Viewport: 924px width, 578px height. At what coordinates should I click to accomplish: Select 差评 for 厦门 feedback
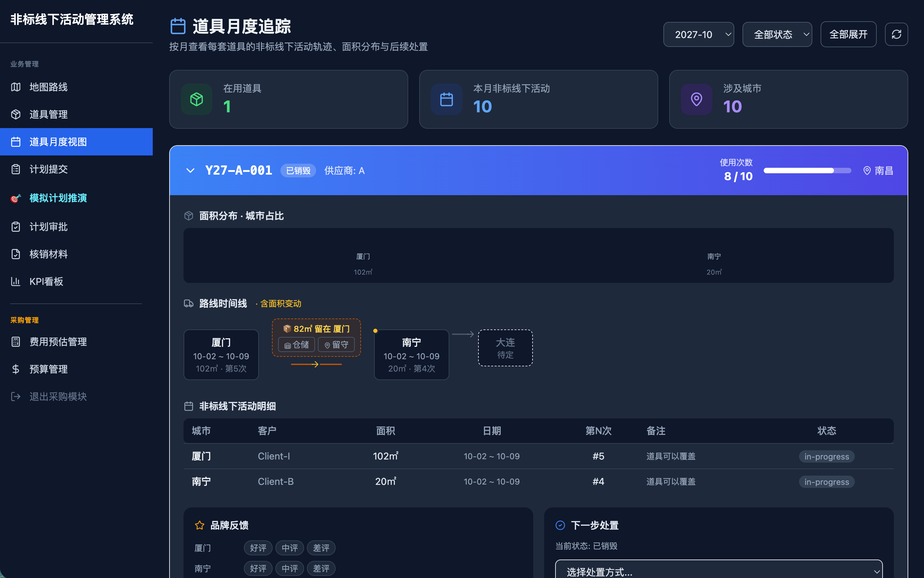pos(321,548)
